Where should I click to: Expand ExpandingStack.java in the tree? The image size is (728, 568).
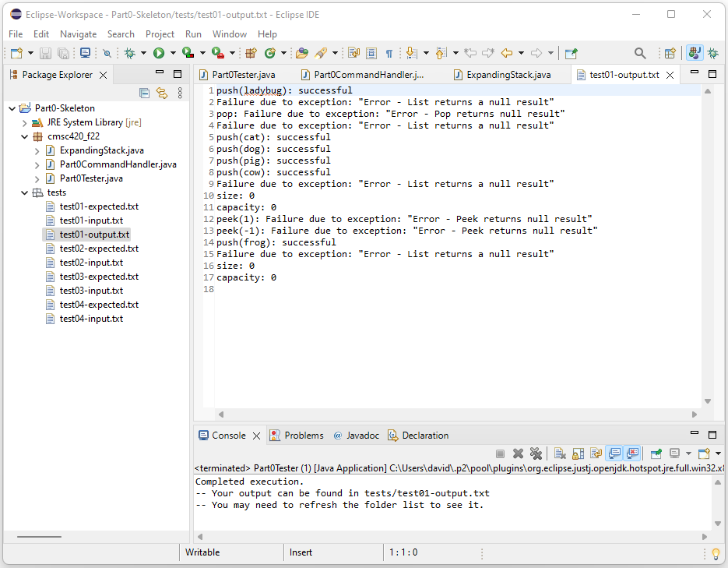coord(37,150)
